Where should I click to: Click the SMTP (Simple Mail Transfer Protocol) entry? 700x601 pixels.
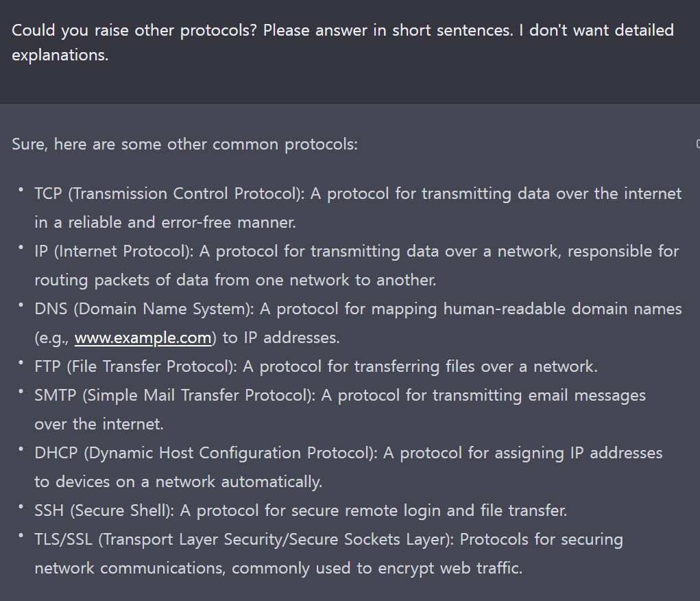[x=340, y=410]
